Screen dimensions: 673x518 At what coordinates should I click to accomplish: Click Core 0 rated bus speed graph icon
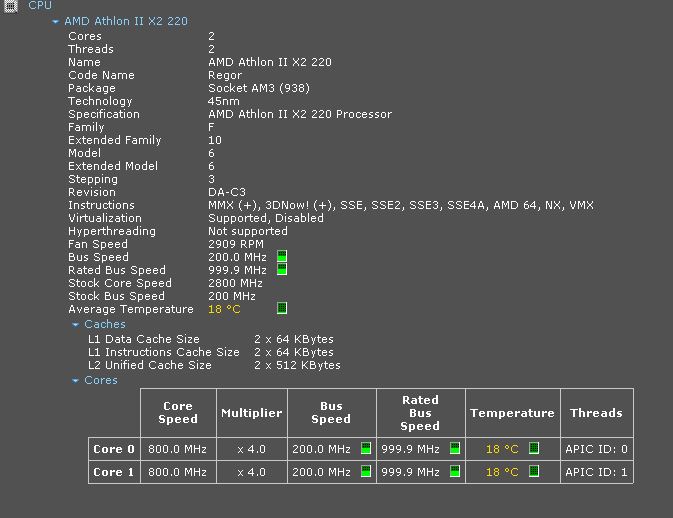455,448
